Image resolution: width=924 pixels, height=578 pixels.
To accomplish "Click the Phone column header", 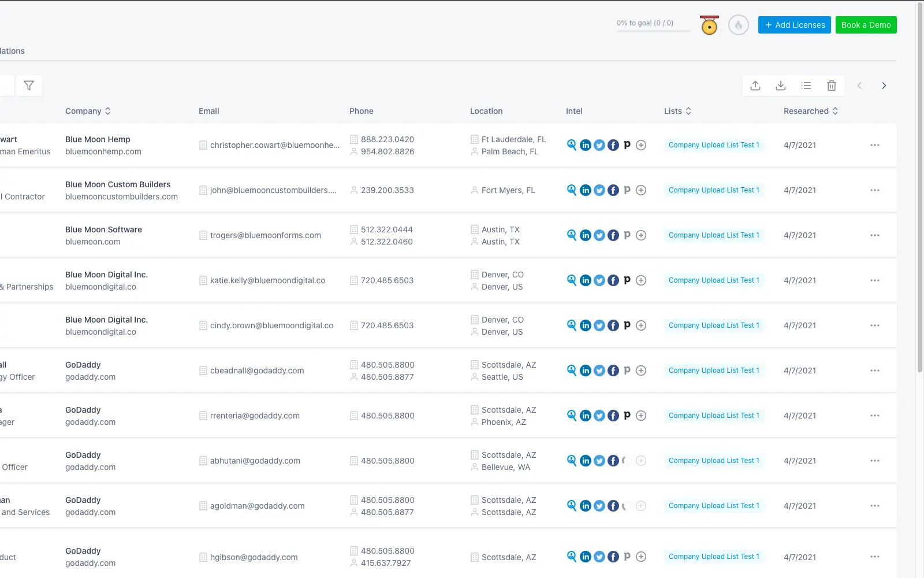I will 362,111.
